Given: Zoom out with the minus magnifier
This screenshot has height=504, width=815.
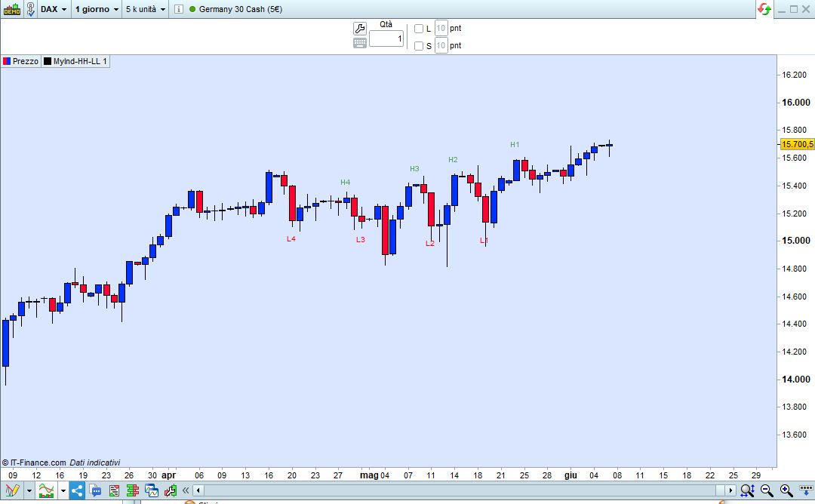Looking at the screenshot, I should coord(767,490).
